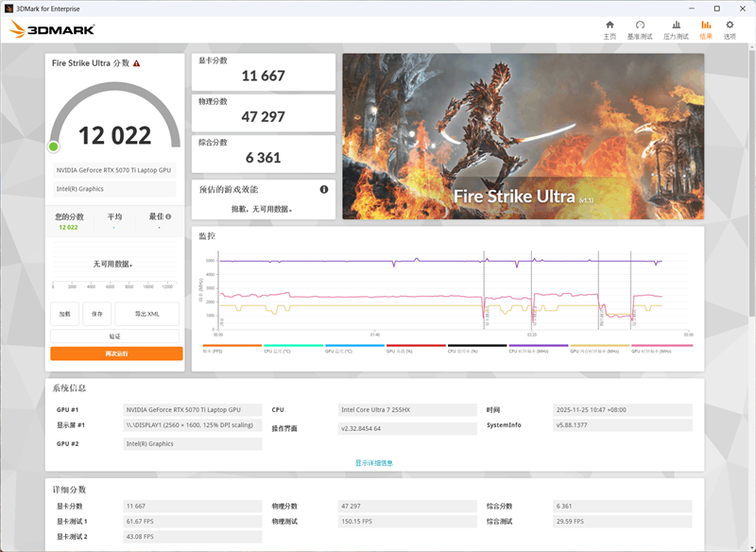Open the Home (主页) page icon

coord(610,29)
